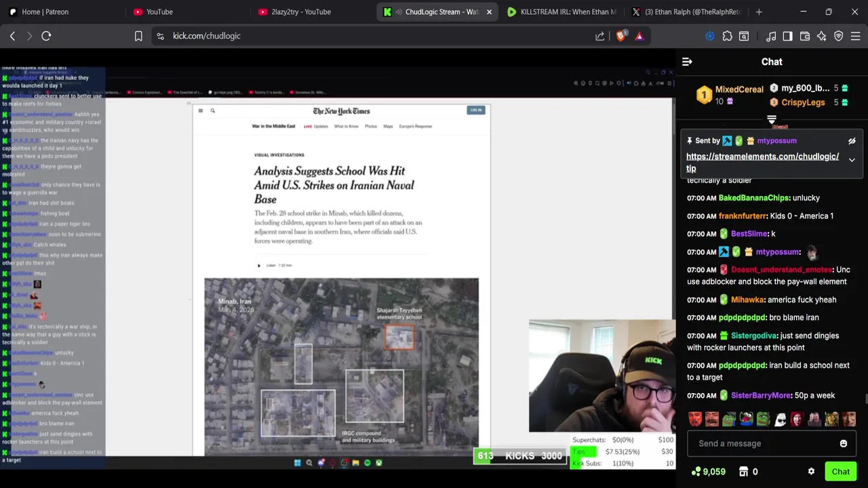Click chatter Mihawka username

click(x=747, y=300)
